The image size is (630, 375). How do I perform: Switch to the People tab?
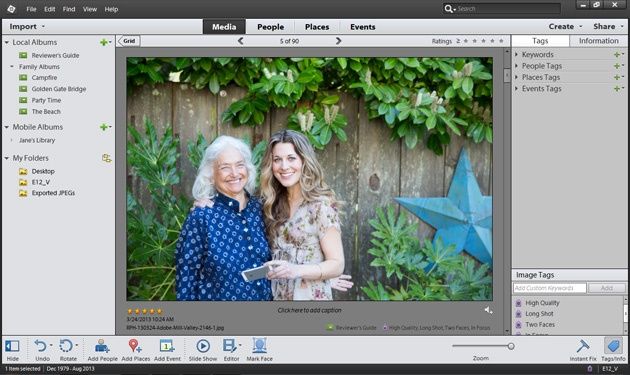click(x=270, y=27)
